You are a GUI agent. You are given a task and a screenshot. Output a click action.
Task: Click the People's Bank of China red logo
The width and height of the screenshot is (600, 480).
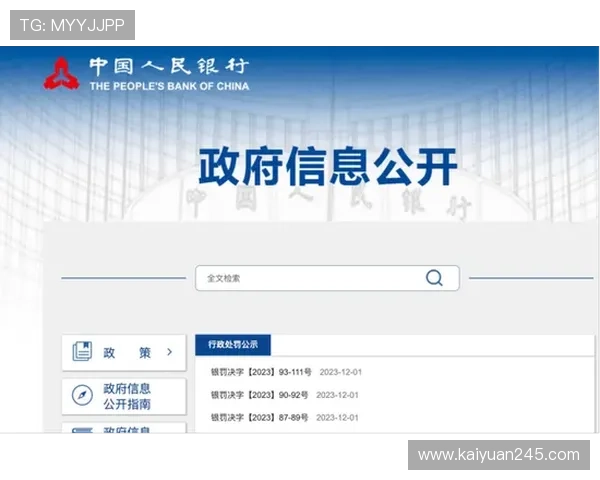(62, 74)
